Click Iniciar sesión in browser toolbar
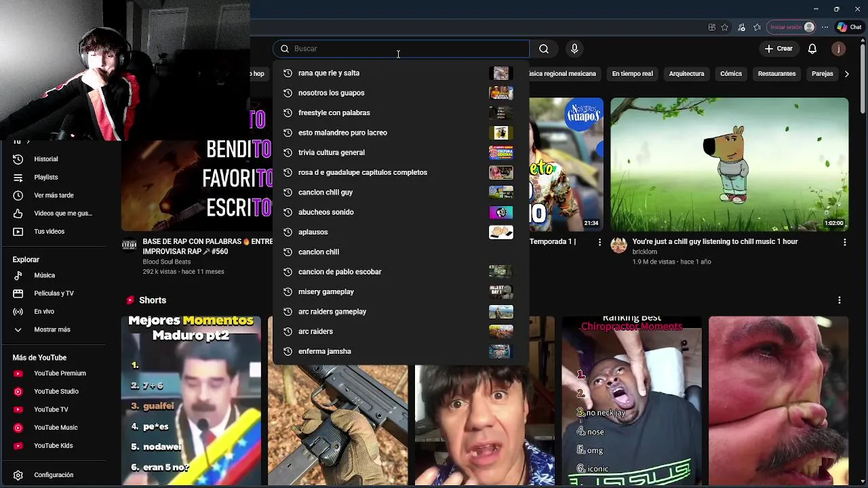The image size is (868, 488). coord(791,27)
